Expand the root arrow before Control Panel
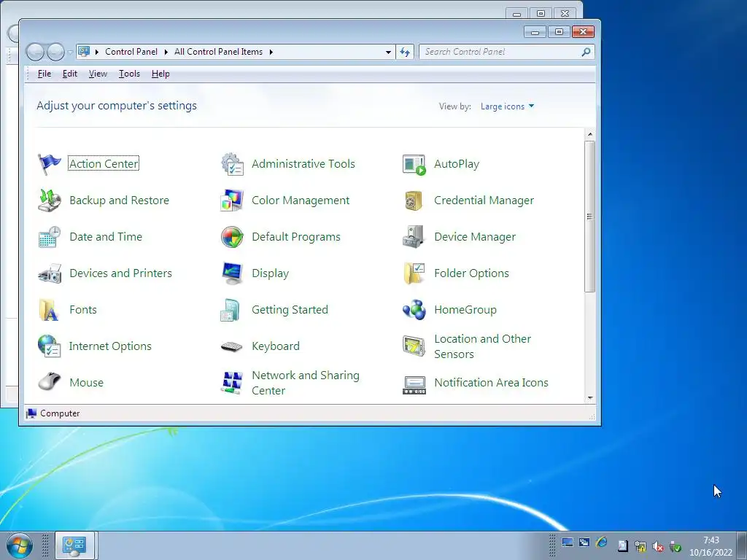 pyautogui.click(x=97, y=52)
